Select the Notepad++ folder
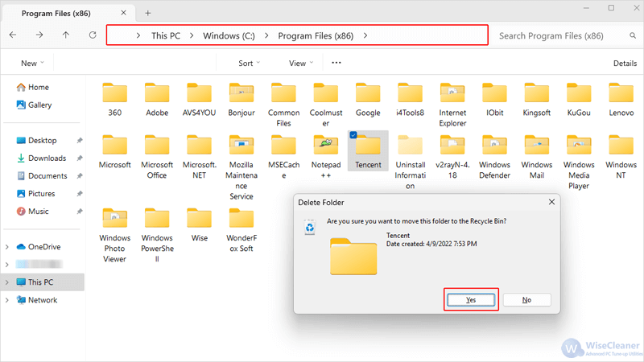This screenshot has height=362, width=644. [x=326, y=157]
